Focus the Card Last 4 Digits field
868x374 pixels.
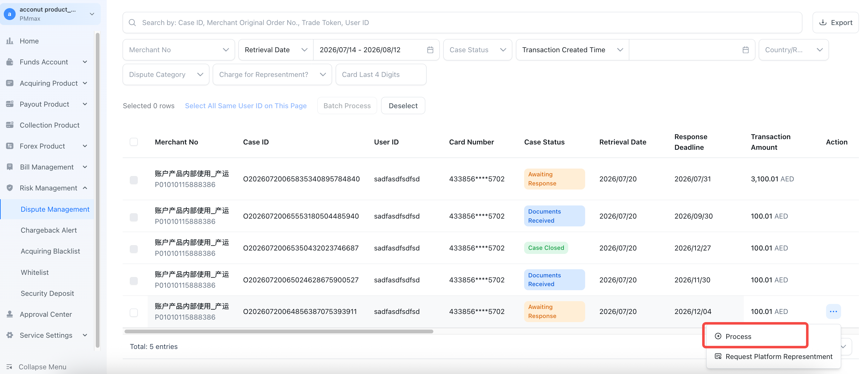coord(381,74)
